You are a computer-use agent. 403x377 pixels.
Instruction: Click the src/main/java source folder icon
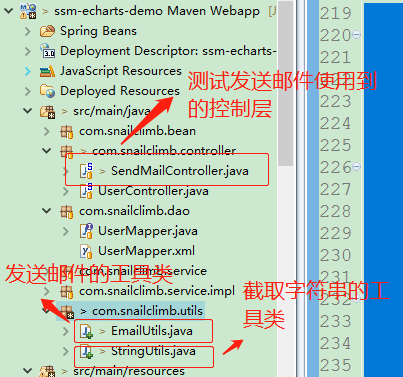pos(48,112)
